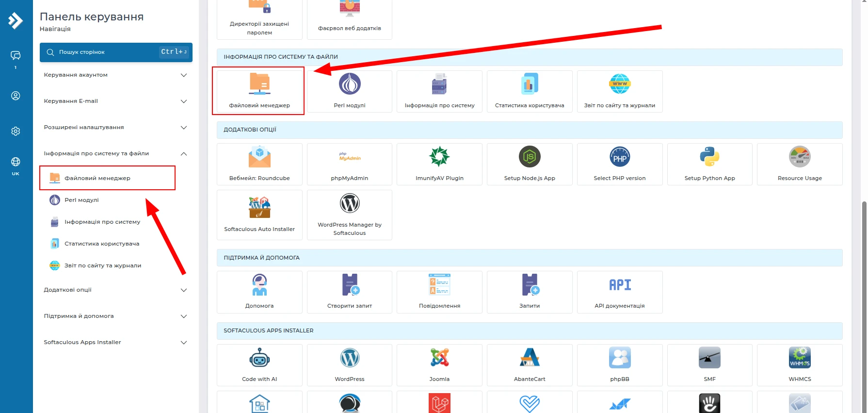
Task: Expand Підтримка й допомога section
Action: (x=116, y=316)
